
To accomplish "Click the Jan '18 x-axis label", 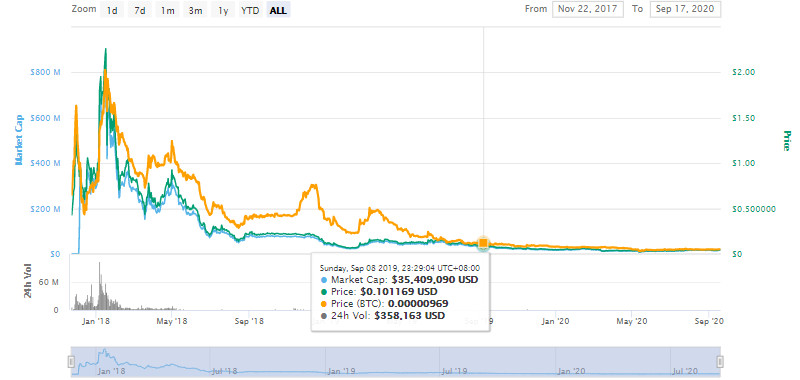I will pos(96,321).
